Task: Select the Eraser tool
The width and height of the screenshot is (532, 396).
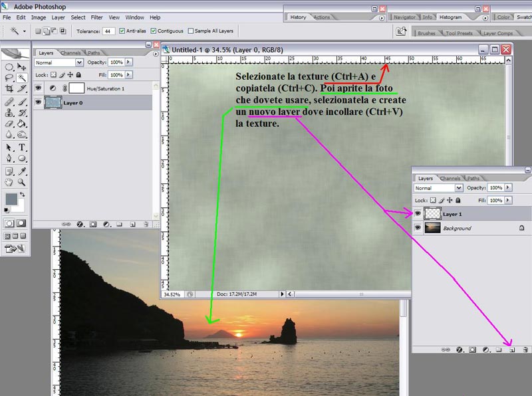Action: point(9,124)
